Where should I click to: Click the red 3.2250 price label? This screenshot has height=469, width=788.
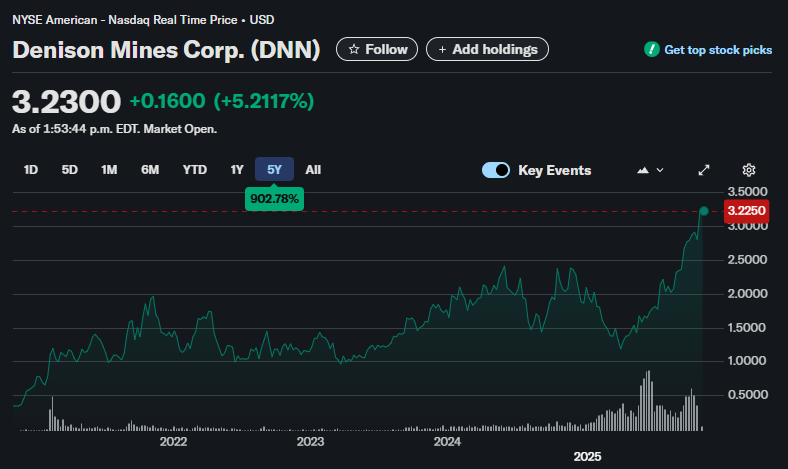tap(746, 211)
